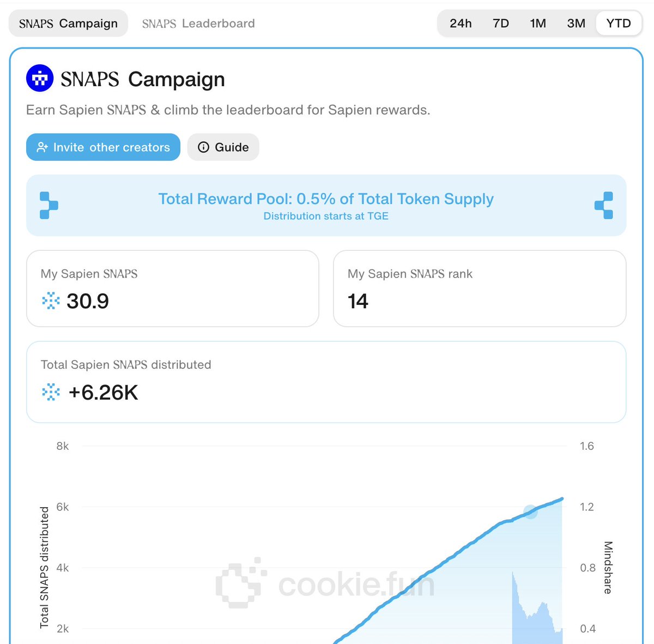Click the Total Reward Pool banner text
Viewport: 654px width, 644px height.
point(326,199)
